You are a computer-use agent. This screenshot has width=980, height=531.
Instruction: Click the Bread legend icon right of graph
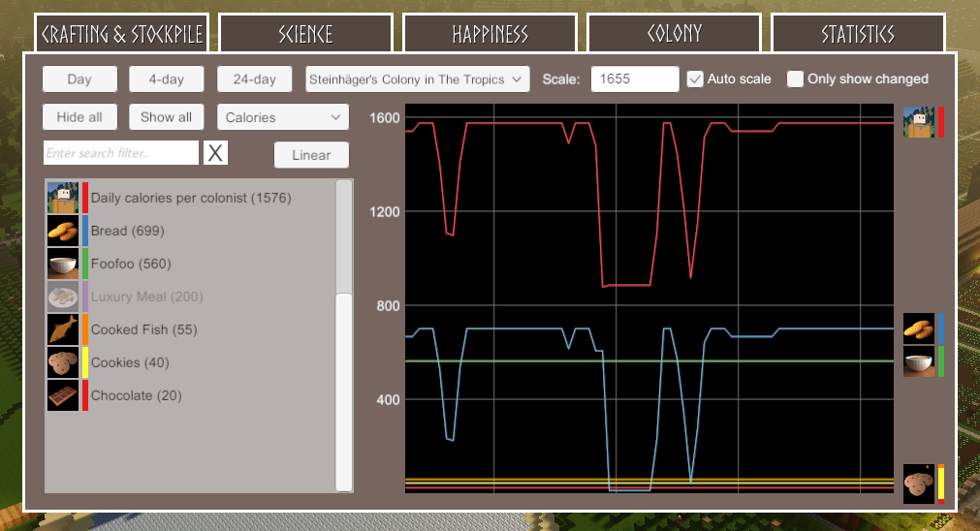[919, 328]
